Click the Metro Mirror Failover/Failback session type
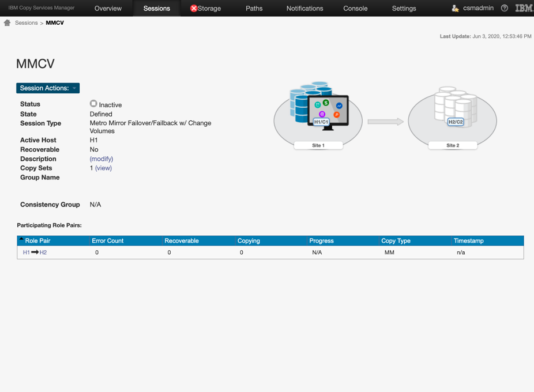The image size is (534, 392). click(x=151, y=127)
